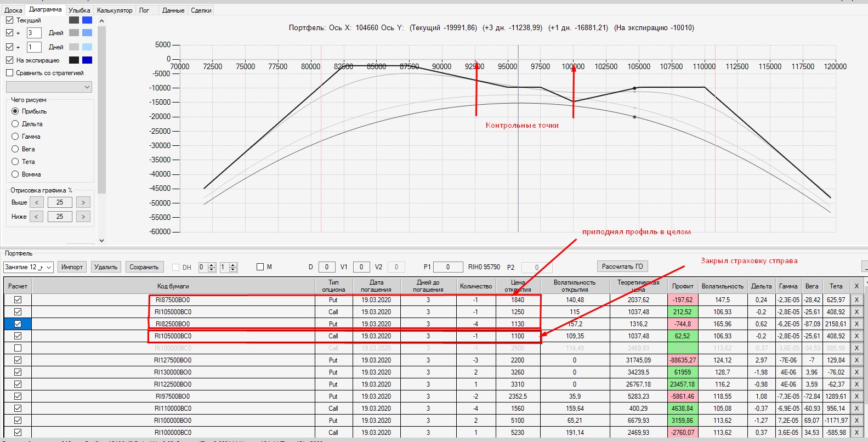The height and width of the screenshot is (442, 868).
Task: Select the Гамма radio button
Action: (15, 137)
